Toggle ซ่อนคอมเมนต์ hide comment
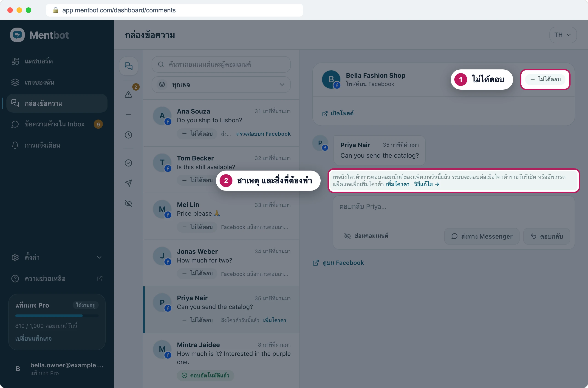 [366, 236]
